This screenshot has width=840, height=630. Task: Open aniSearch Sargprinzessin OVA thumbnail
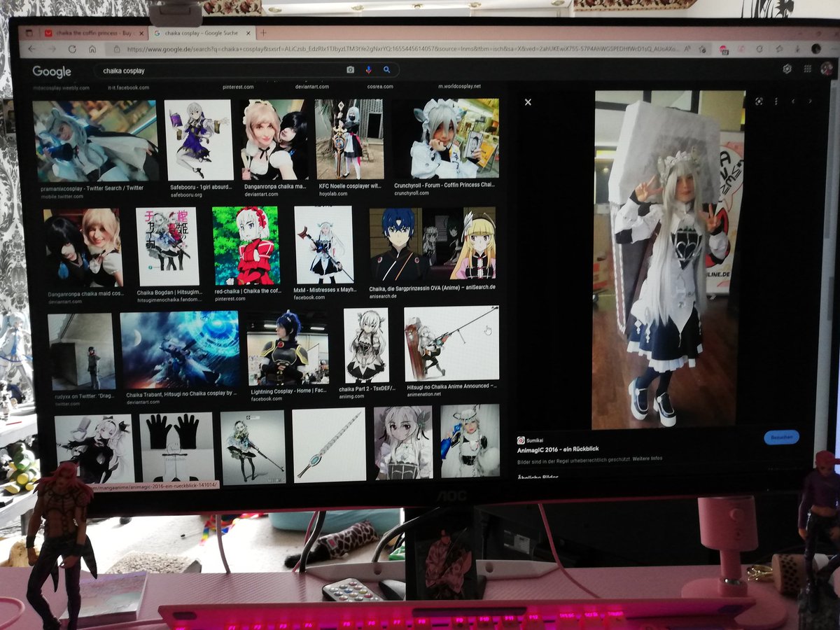click(432, 244)
